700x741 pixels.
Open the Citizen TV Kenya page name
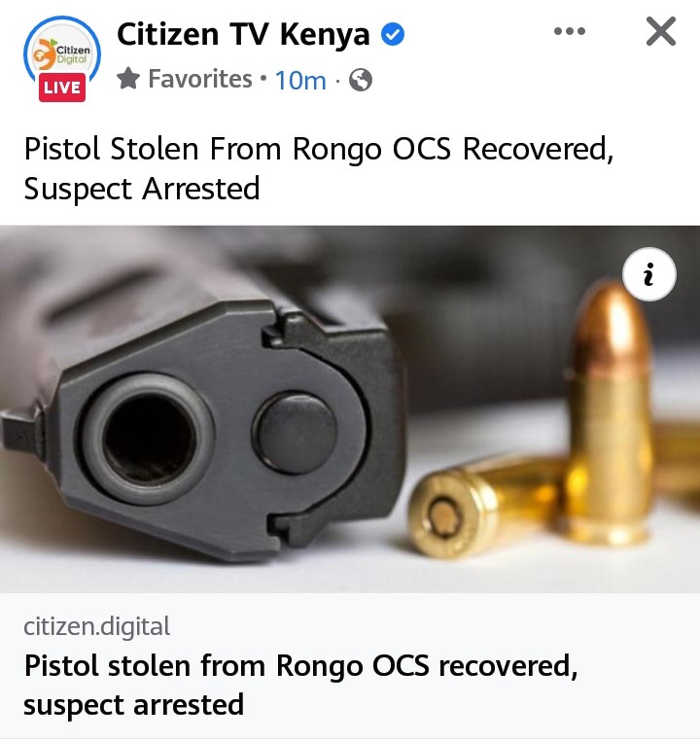pos(243,34)
